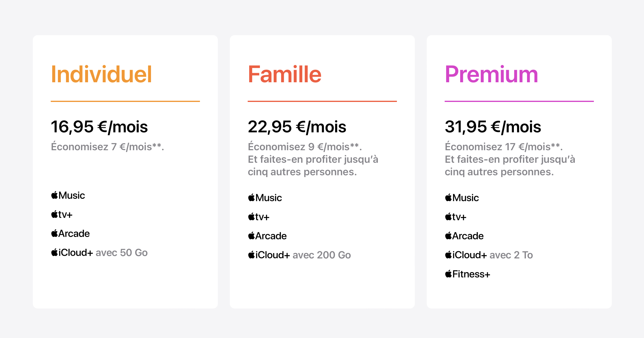Select the Famille plan heading
This screenshot has width=644, height=338.
[285, 74]
